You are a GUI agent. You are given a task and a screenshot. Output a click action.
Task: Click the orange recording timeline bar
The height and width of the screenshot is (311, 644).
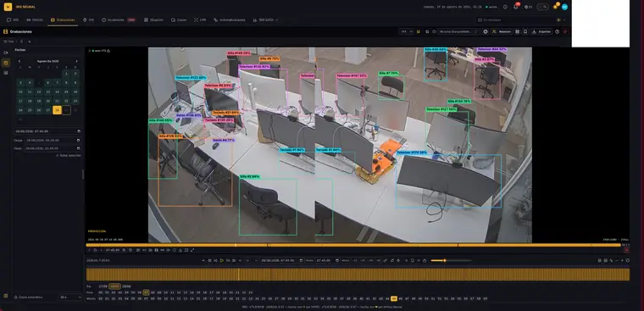coord(358,275)
